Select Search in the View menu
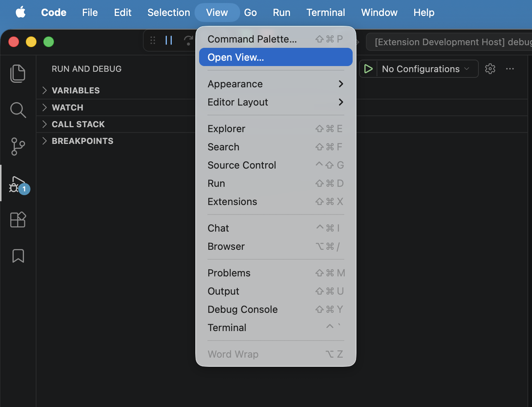This screenshot has height=407, width=532. pyautogui.click(x=276, y=147)
